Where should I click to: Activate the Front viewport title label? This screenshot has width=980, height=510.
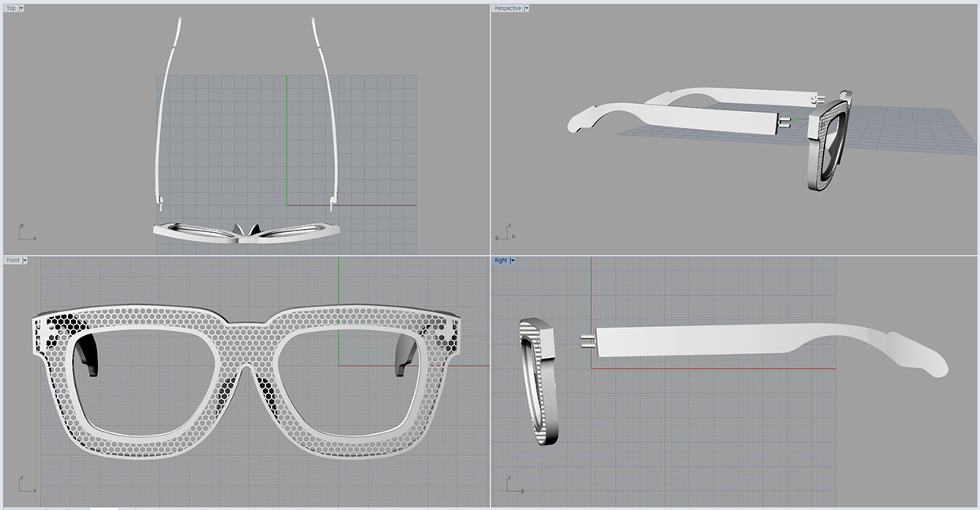click(x=12, y=261)
